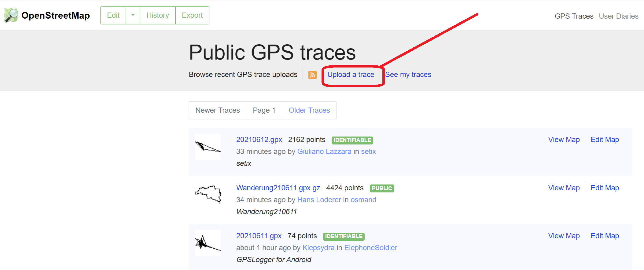Open the Wanderung210611.gpx.gz trace link
The height and width of the screenshot is (270, 644).
point(278,188)
